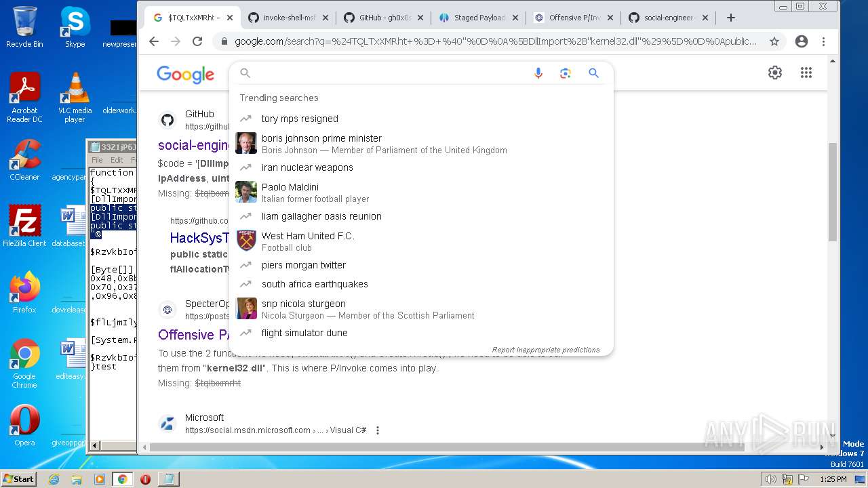The width and height of the screenshot is (868, 488).
Task: Search by image with Google Lens icon
Action: click(x=566, y=73)
